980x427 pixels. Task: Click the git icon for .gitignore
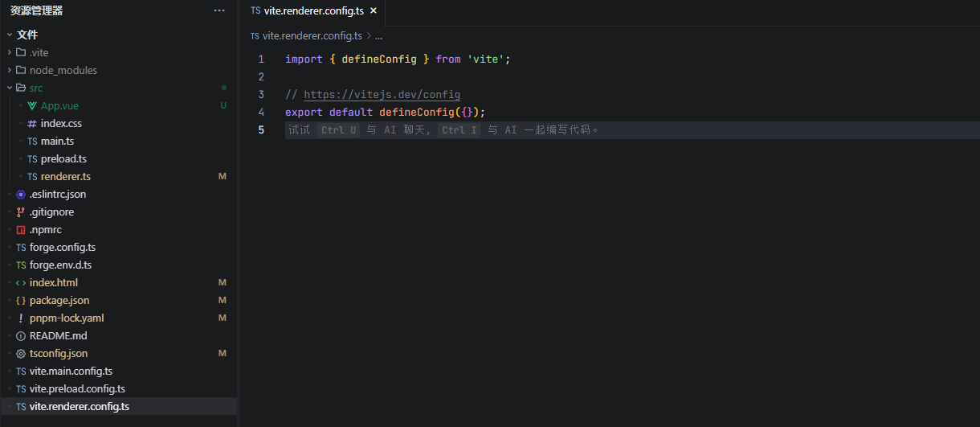tap(21, 211)
